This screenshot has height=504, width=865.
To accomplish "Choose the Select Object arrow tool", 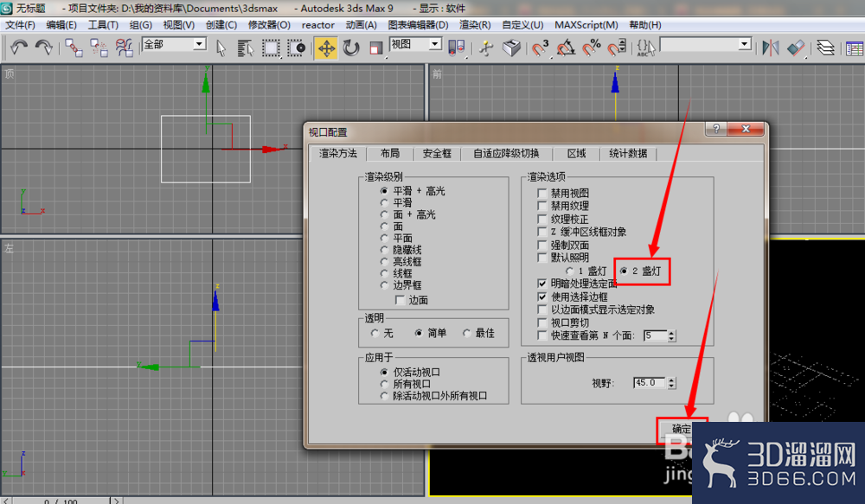I will coord(221,48).
